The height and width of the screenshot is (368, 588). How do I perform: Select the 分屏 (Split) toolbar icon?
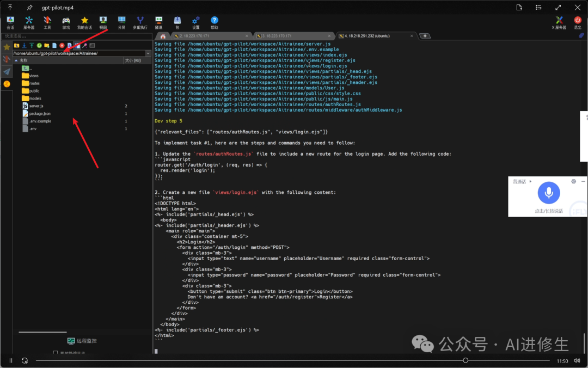pyautogui.click(x=121, y=23)
